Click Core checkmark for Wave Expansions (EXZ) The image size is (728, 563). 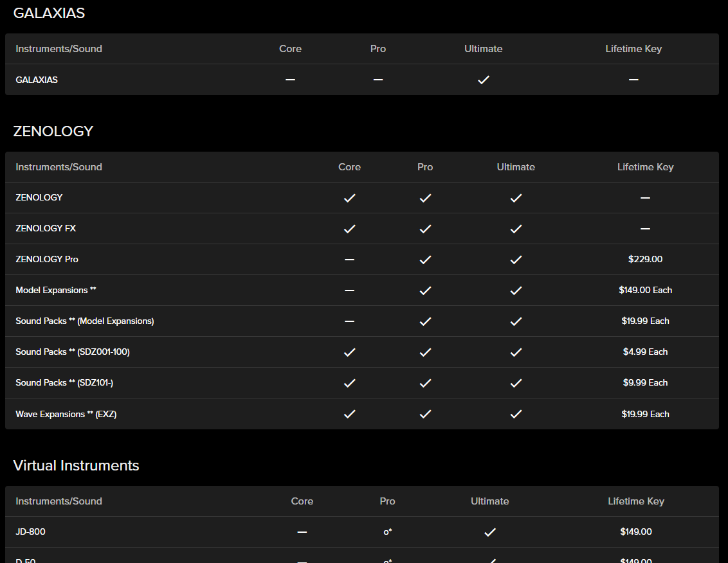pos(350,413)
